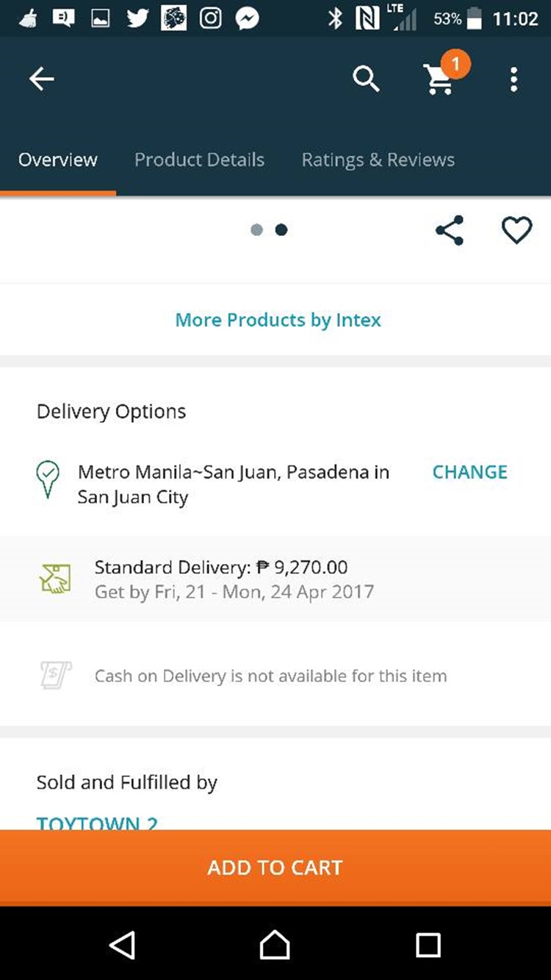Tap the location pin icon

(x=48, y=479)
